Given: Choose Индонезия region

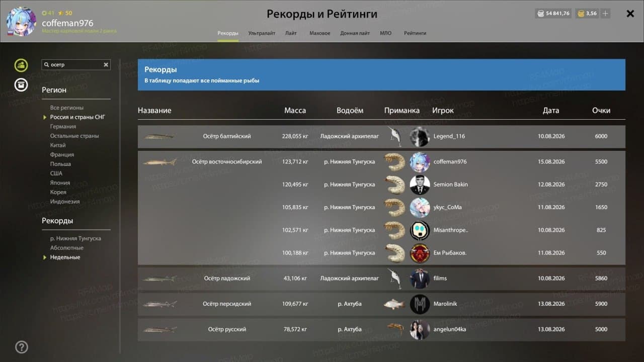Looking at the screenshot, I should 65,202.
